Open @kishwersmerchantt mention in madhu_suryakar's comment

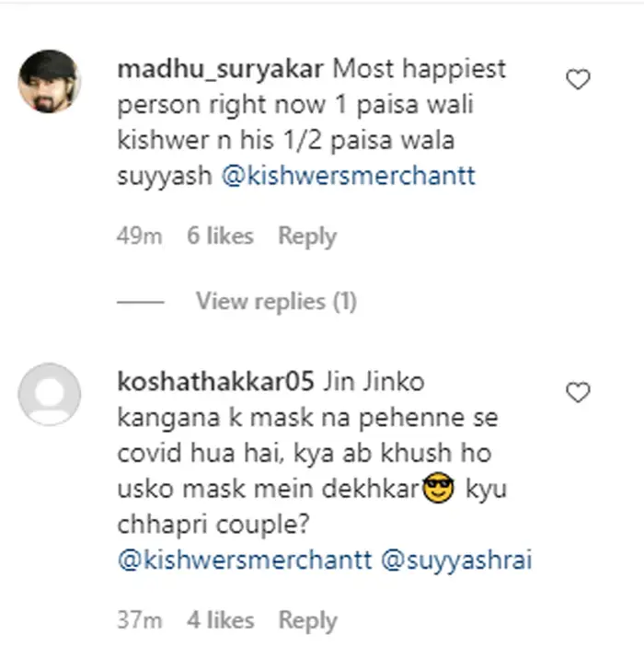(349, 176)
